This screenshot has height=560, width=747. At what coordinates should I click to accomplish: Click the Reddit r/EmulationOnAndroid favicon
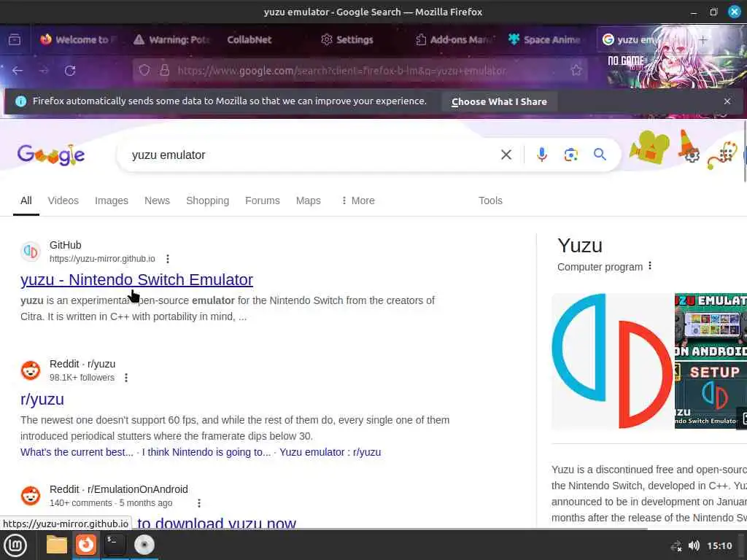tap(31, 495)
